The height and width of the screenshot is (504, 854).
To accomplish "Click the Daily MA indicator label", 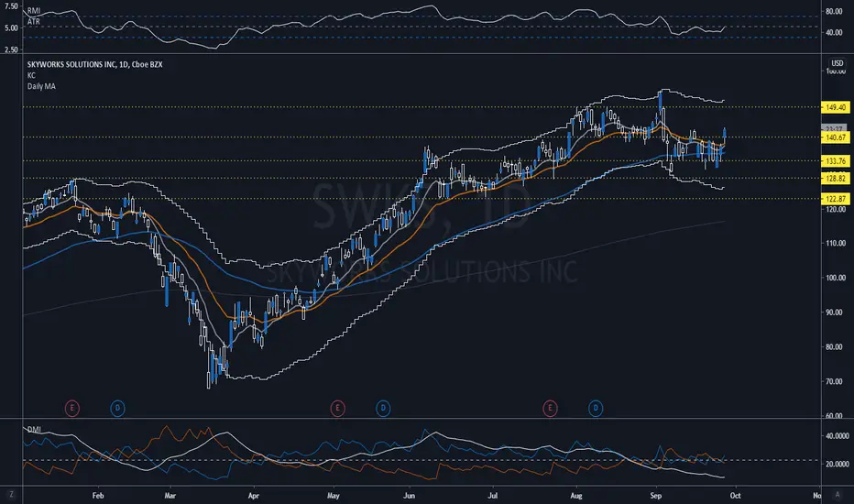I will [41, 86].
